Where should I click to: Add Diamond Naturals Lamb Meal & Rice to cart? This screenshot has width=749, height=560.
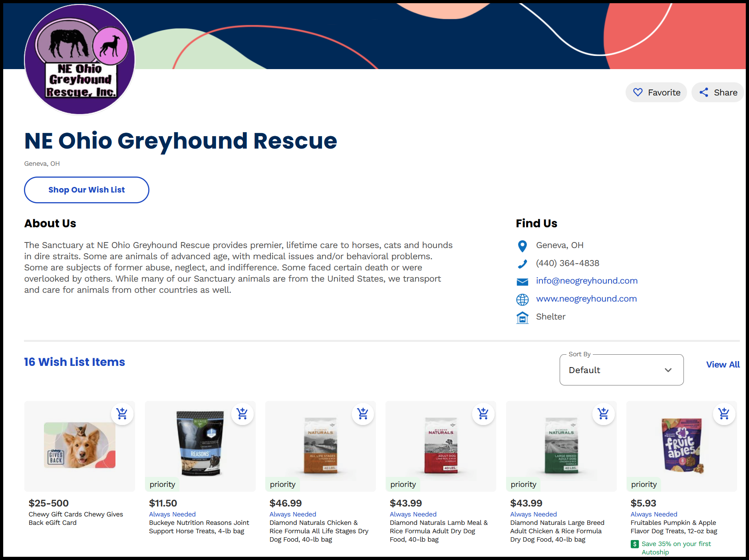483,413
